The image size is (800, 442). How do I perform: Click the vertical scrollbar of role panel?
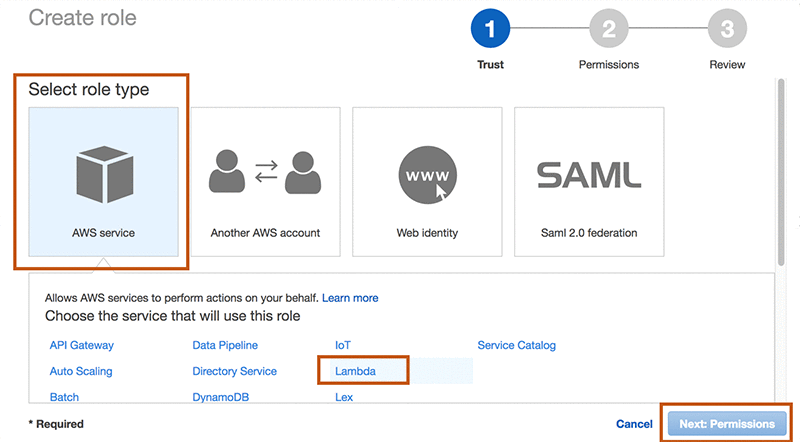coord(781,174)
